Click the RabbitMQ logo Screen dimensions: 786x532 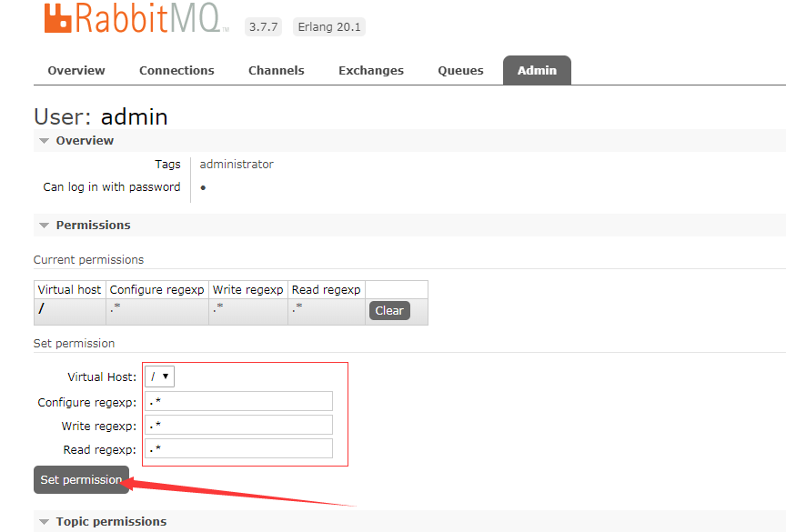tap(136, 18)
